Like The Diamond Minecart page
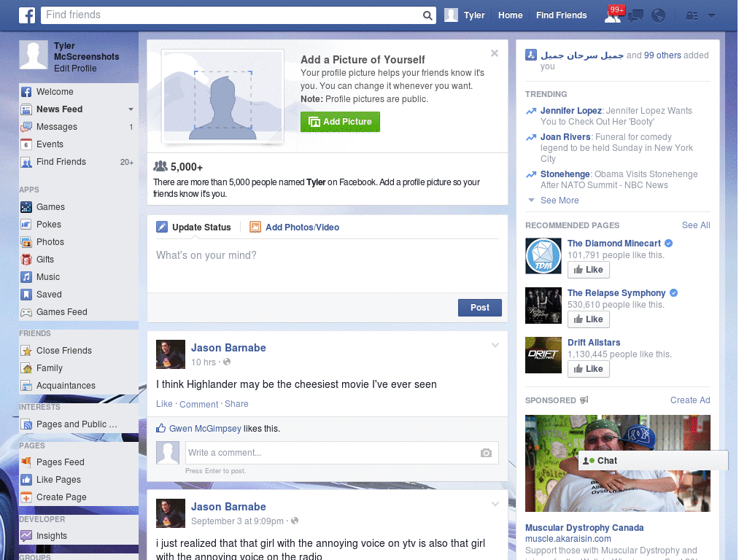Image resolution: width=747 pixels, height=560 pixels. pos(589,270)
